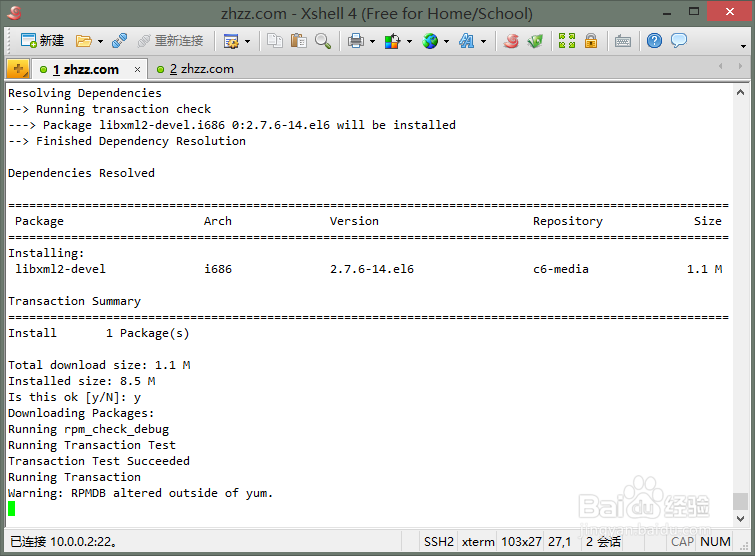The height and width of the screenshot is (556, 755).
Task: Click the font icon
Action: [467, 41]
